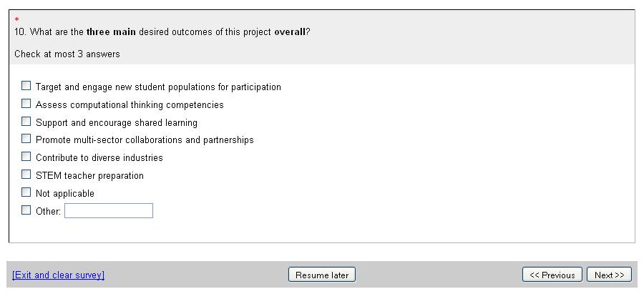Mark the 'Not applicable' checkbox
The image size is (644, 294).
(26, 192)
